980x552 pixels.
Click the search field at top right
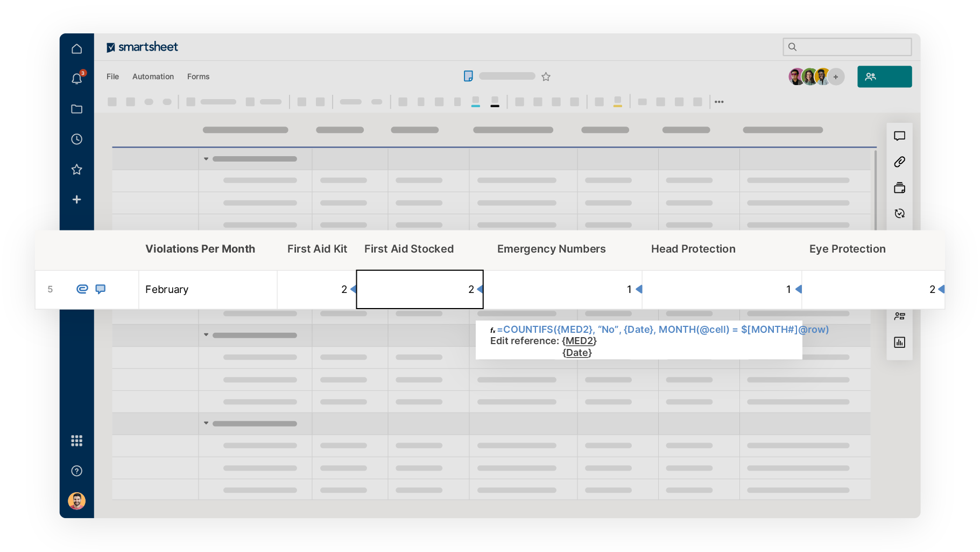(x=847, y=47)
